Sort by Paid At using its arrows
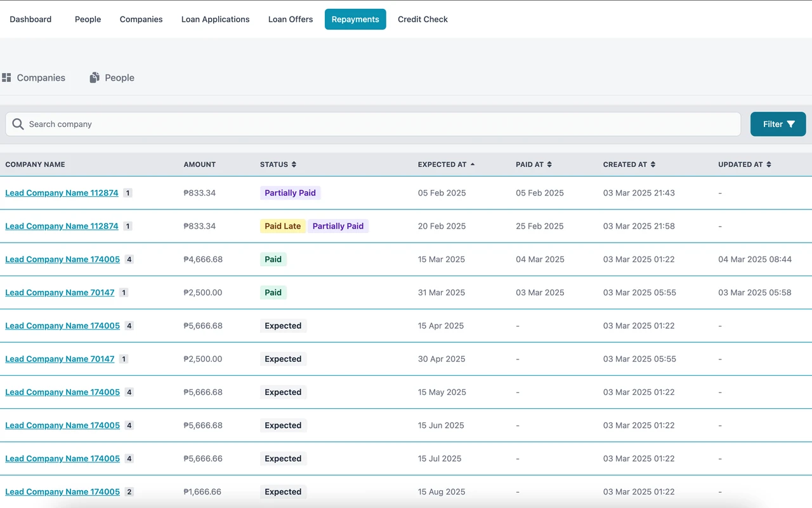The image size is (812, 508). (x=549, y=164)
